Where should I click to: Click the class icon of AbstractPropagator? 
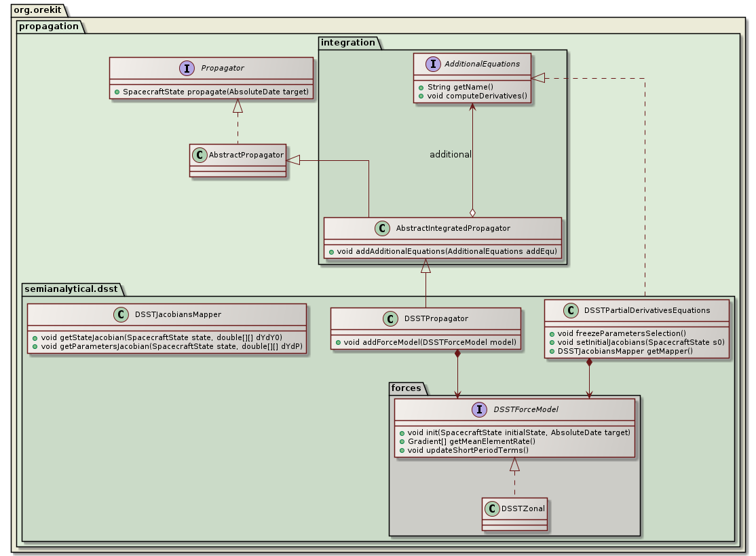pos(198,154)
